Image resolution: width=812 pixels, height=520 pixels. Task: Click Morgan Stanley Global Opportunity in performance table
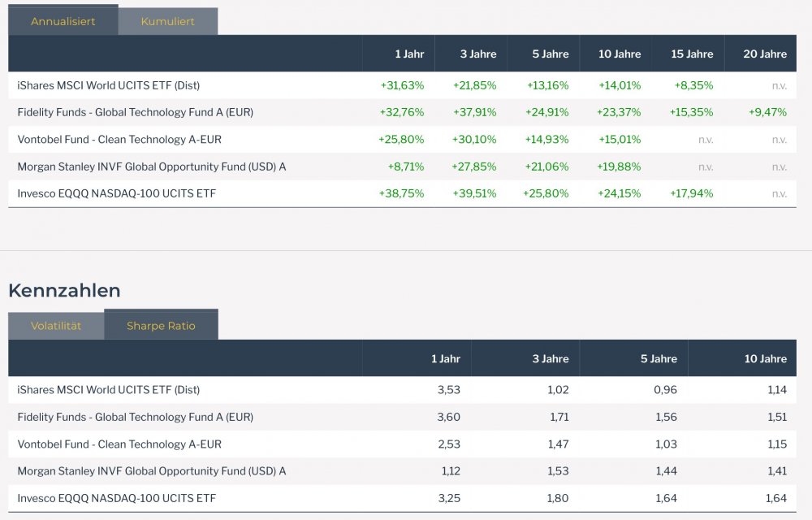151,167
